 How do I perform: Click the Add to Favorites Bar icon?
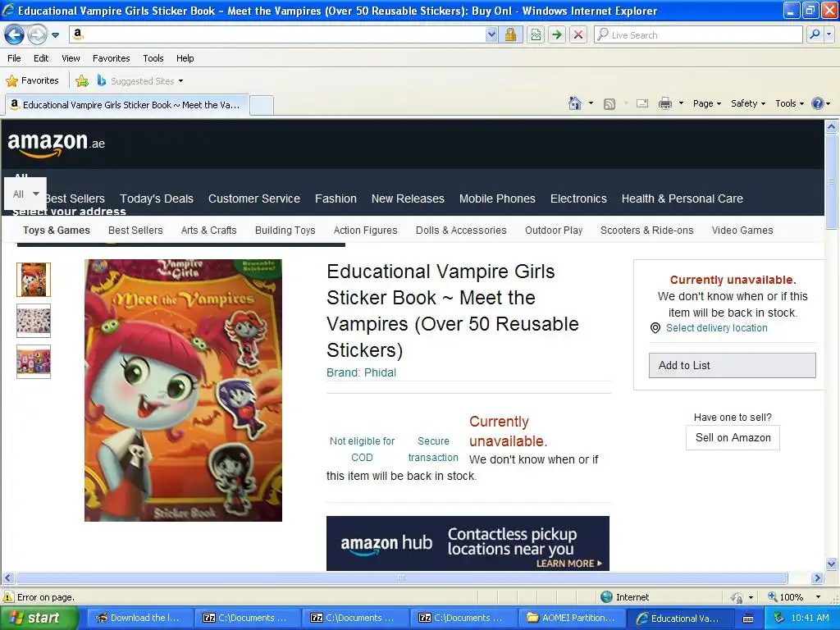[82, 81]
